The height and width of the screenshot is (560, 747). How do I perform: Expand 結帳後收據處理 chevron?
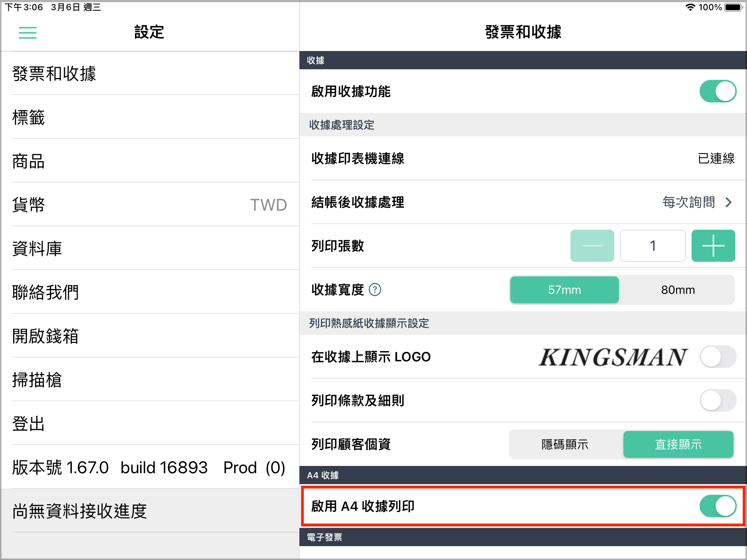point(729,202)
